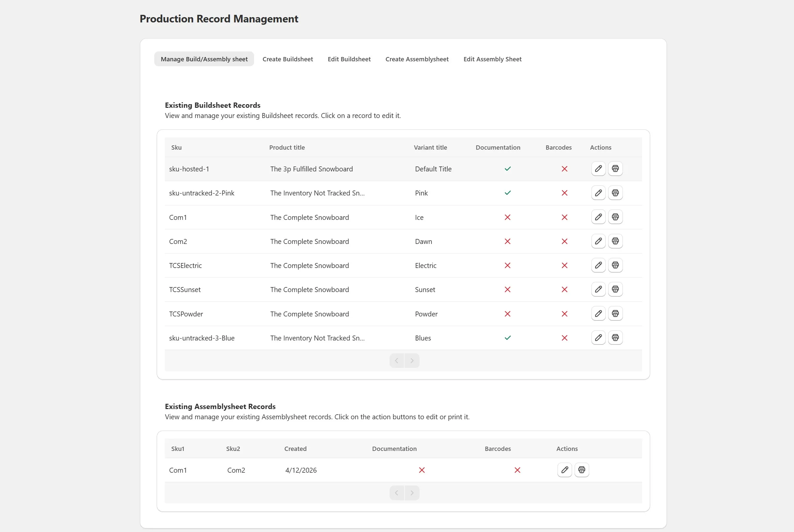
Task: Click the Sku column header in the buildsheet table
Action: (176, 148)
